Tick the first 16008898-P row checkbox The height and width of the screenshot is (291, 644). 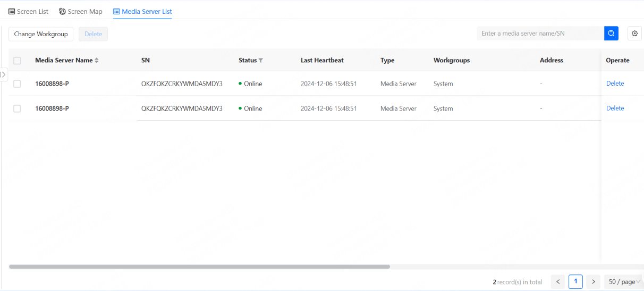17,84
